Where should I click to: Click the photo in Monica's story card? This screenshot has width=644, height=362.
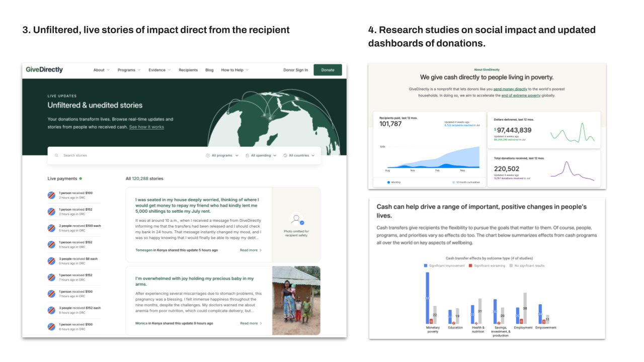pyautogui.click(x=296, y=300)
